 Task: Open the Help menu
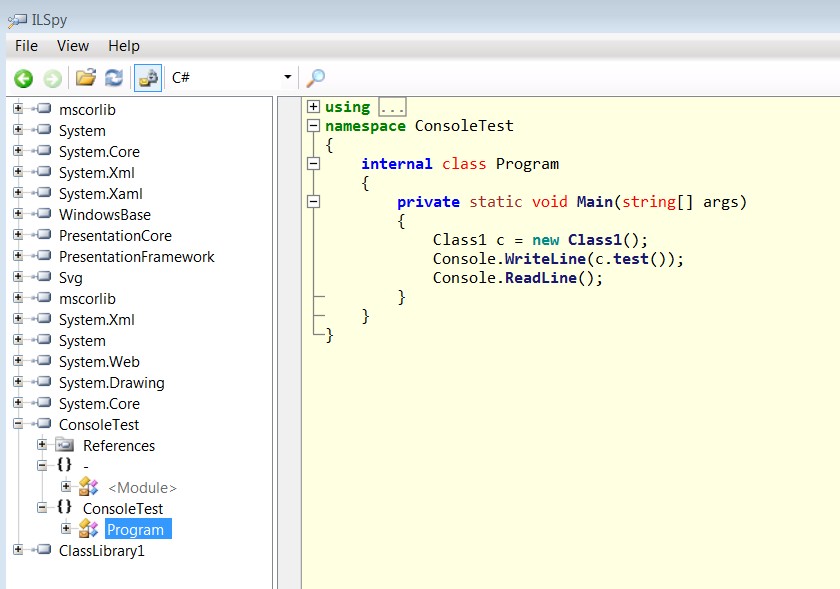pos(124,46)
